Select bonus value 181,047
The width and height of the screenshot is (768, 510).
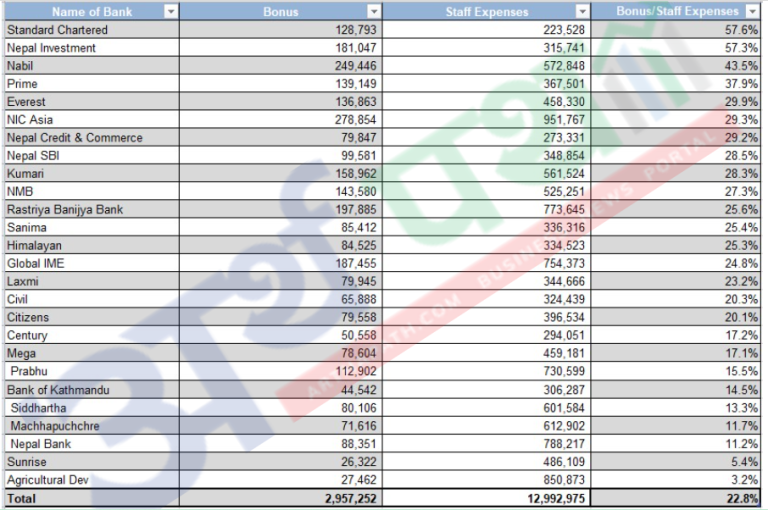coord(281,48)
